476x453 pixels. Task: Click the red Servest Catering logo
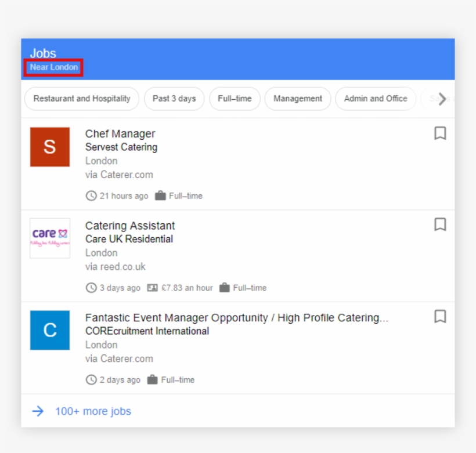point(49,147)
